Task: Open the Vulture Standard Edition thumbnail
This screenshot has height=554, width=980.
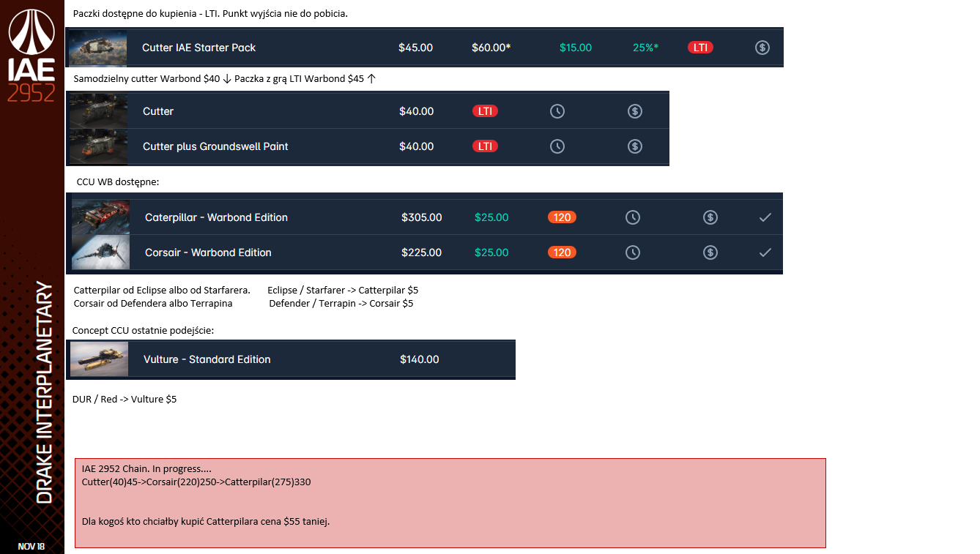Action: point(99,359)
